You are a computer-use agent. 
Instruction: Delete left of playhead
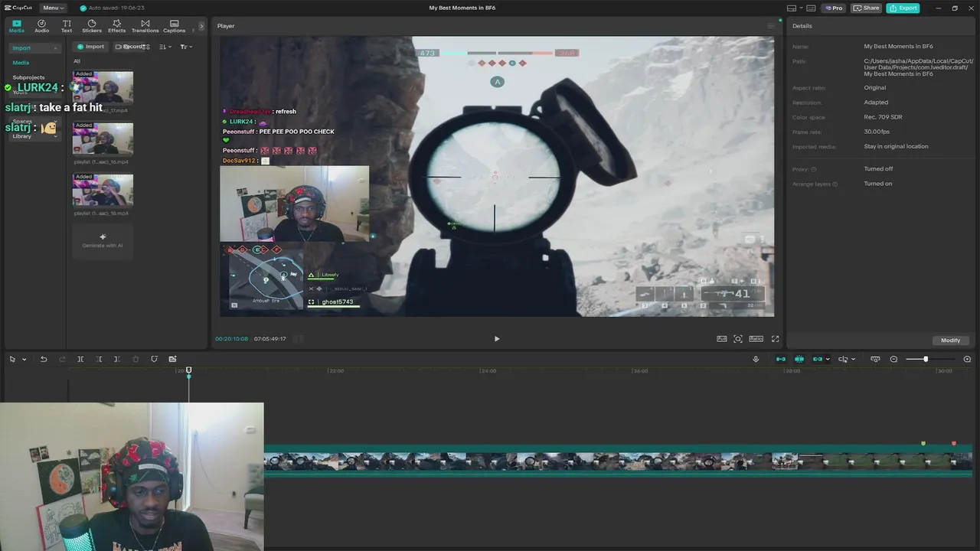pyautogui.click(x=99, y=359)
